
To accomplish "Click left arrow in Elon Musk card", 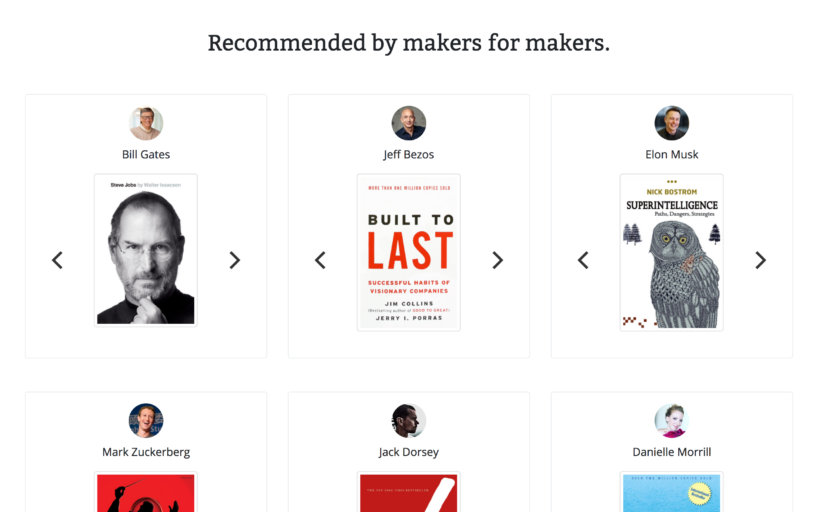I will (584, 260).
